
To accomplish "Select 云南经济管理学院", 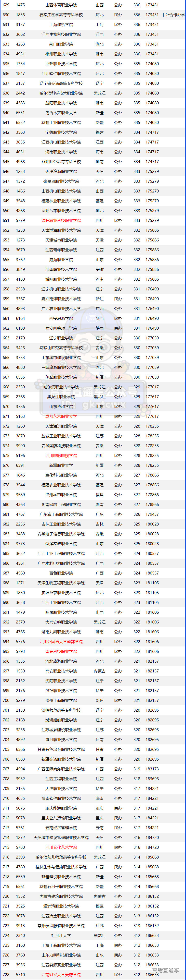I will 61,828.
